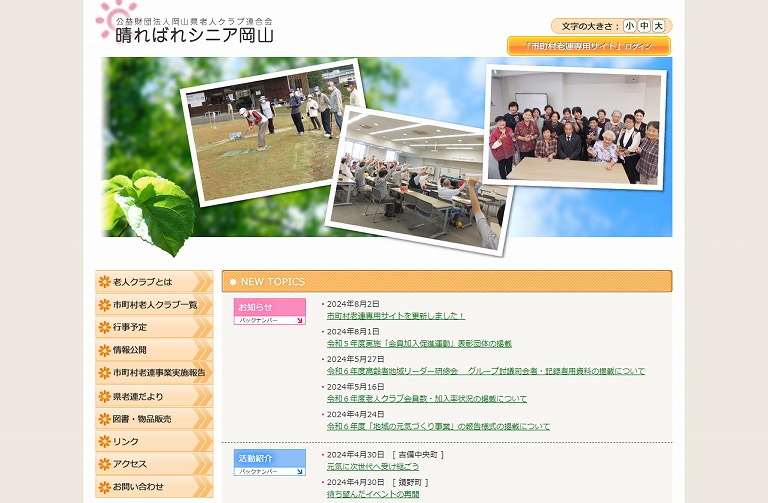Viewport: 768px width, 503px height.
Task: Click the flower icon beside 図書・物品販売
Action: (x=104, y=419)
